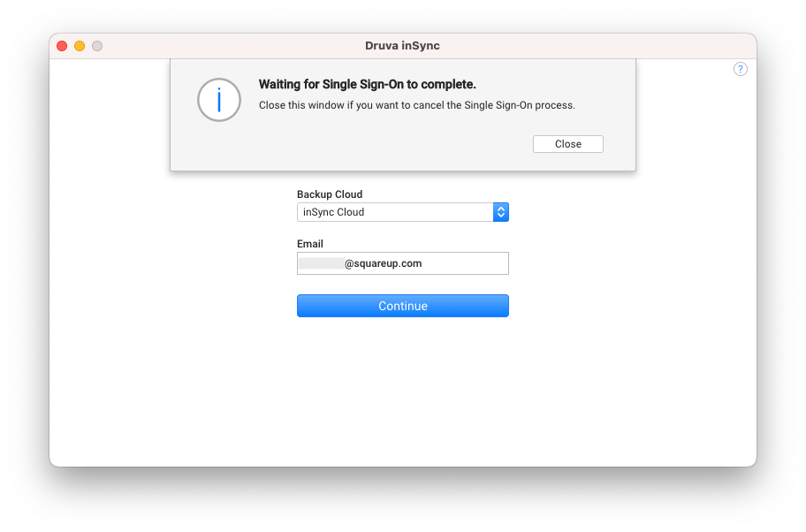
Task: Click the 'Backup Cloud' field label
Action: 330,194
